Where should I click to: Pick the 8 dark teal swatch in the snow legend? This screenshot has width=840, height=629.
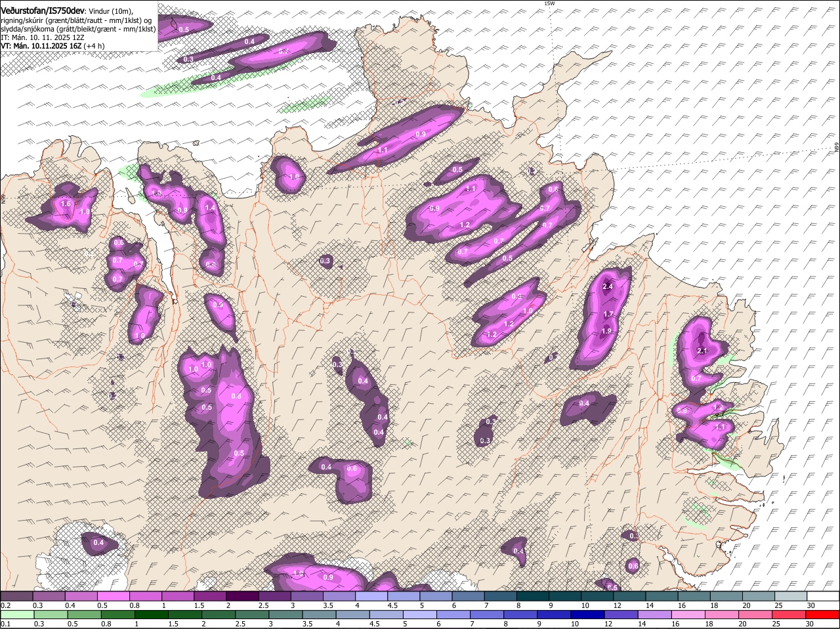(x=533, y=596)
